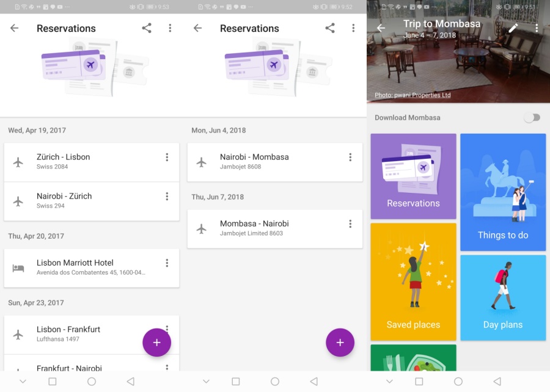Tap the pwani Properties Ltd photo credit

coord(413,95)
